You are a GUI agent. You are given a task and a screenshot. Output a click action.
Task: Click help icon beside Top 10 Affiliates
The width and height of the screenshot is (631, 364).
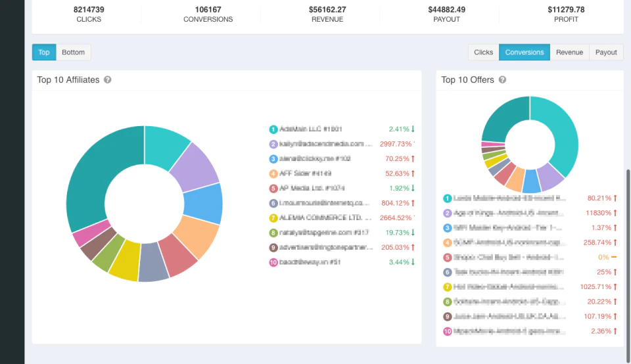(107, 80)
